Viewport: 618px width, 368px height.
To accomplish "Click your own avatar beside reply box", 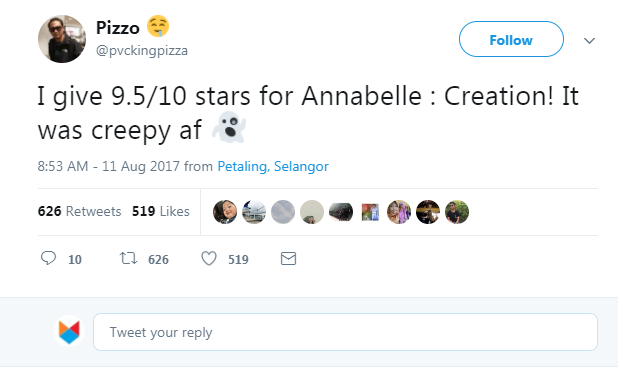I will click(x=69, y=331).
